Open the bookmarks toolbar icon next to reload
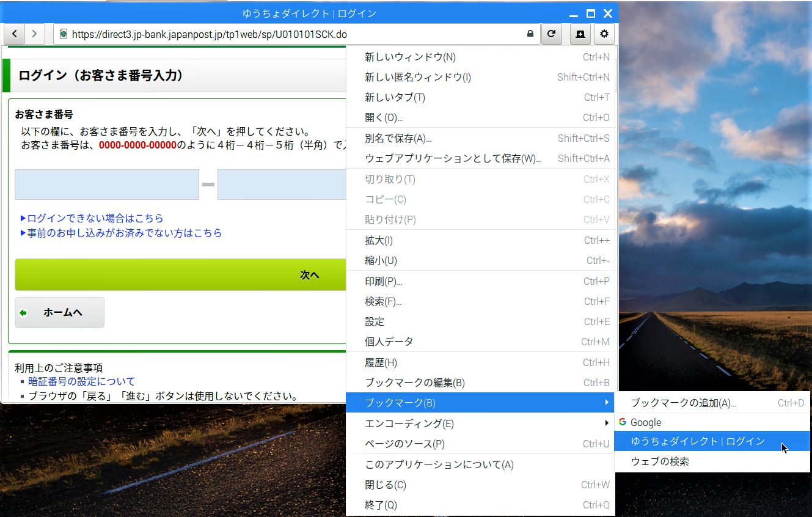The image size is (812, 517). click(x=580, y=34)
